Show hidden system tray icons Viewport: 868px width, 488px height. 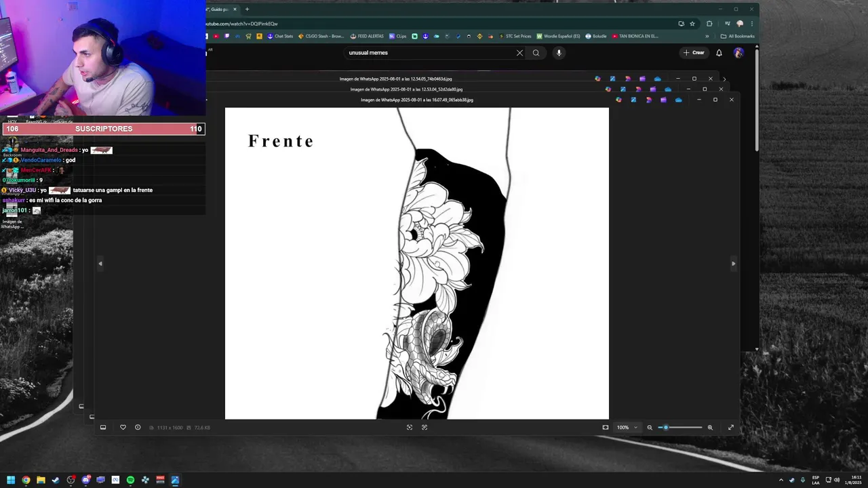tap(781, 480)
